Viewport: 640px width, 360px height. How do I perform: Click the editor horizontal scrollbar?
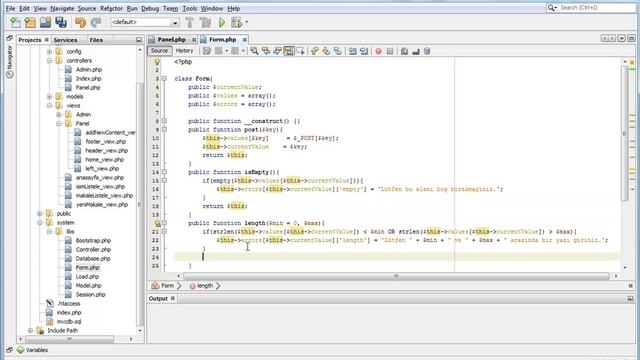396,276
